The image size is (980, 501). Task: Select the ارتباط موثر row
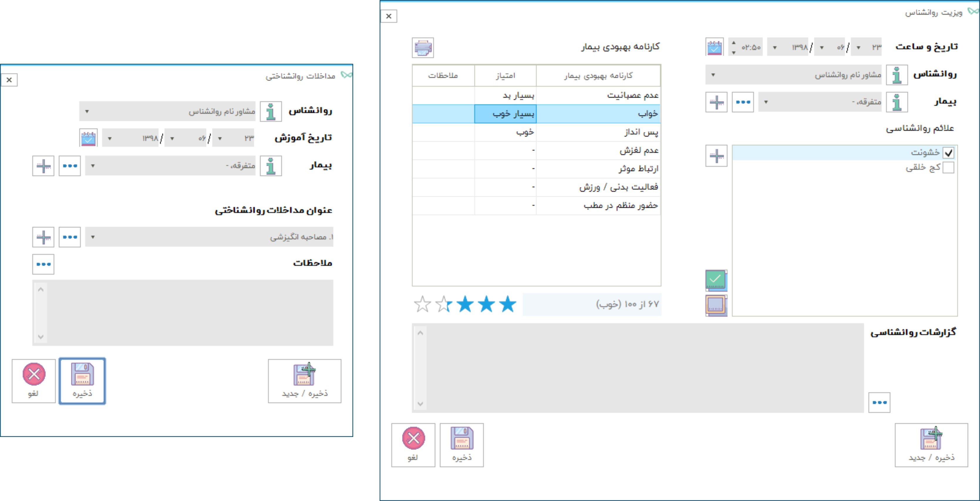point(536,169)
